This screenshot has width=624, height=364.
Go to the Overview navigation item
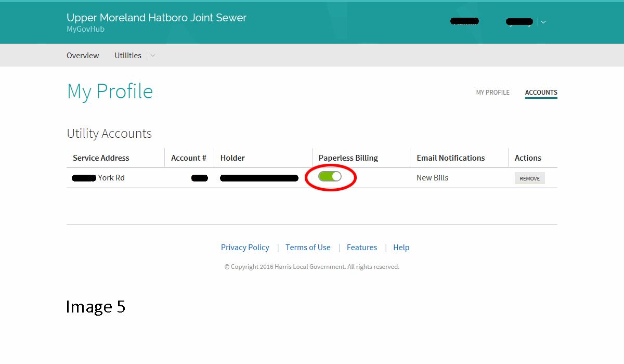83,56
